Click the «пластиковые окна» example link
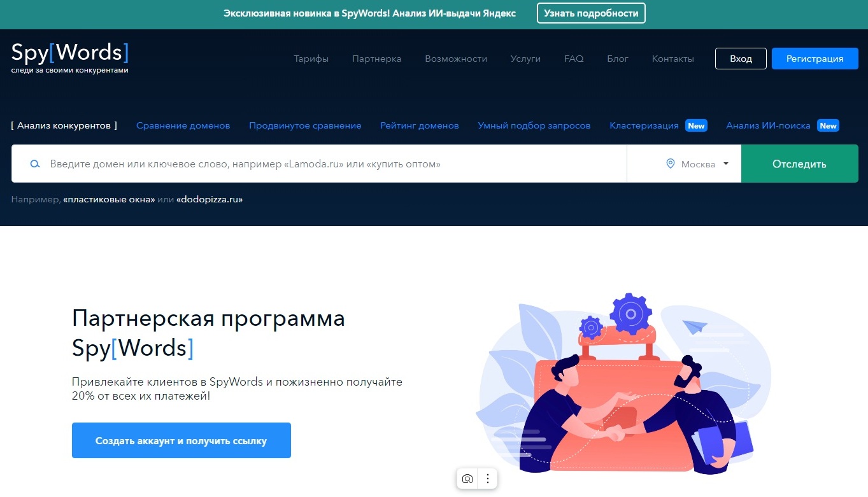The height and width of the screenshot is (497, 868). click(x=110, y=199)
